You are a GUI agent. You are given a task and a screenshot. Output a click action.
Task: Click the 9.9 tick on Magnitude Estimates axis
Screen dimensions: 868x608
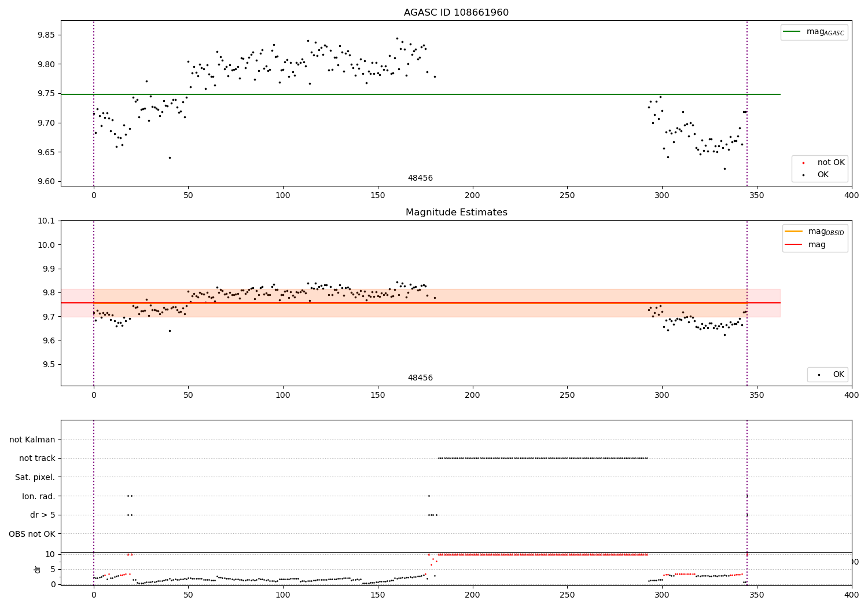50,269
